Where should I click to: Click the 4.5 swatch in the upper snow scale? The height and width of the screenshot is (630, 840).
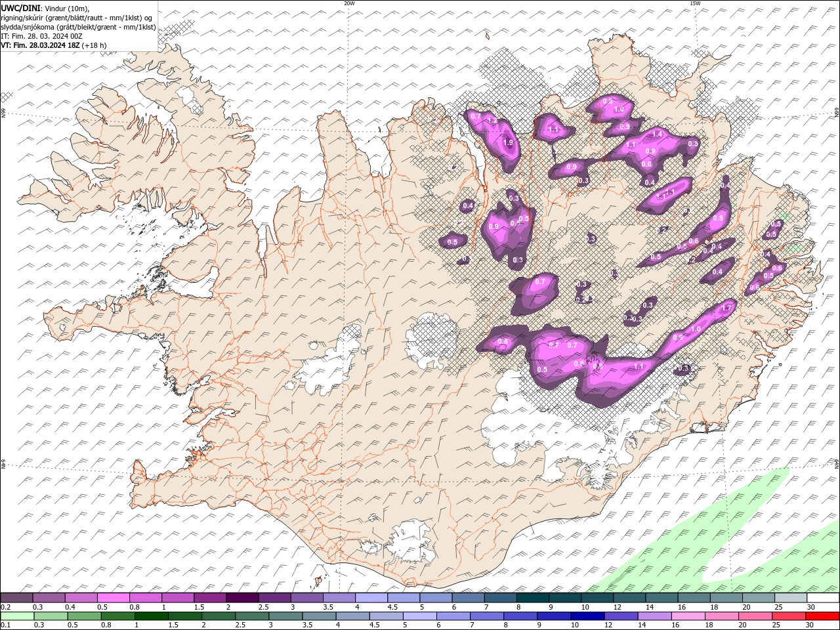tap(403, 598)
